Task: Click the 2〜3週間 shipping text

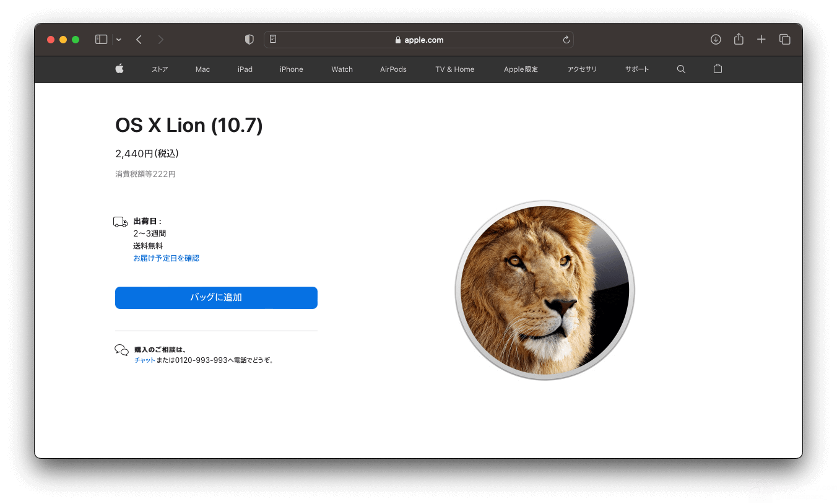Action: click(x=149, y=233)
